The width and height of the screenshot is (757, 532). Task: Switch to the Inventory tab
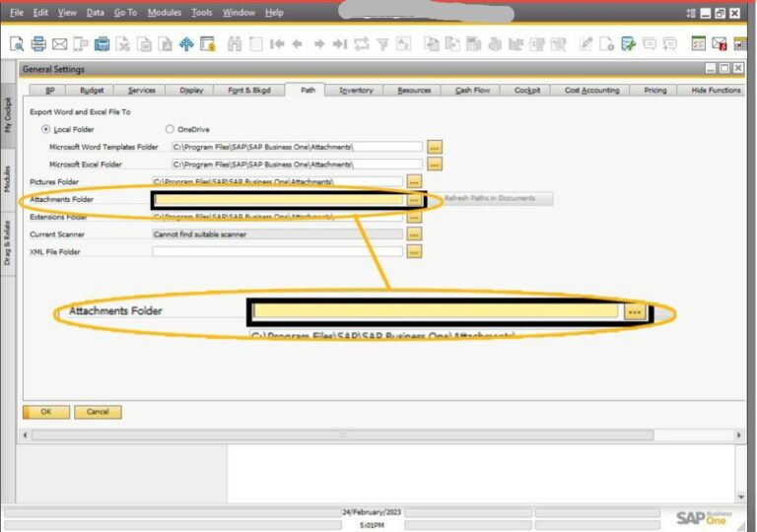(x=356, y=91)
